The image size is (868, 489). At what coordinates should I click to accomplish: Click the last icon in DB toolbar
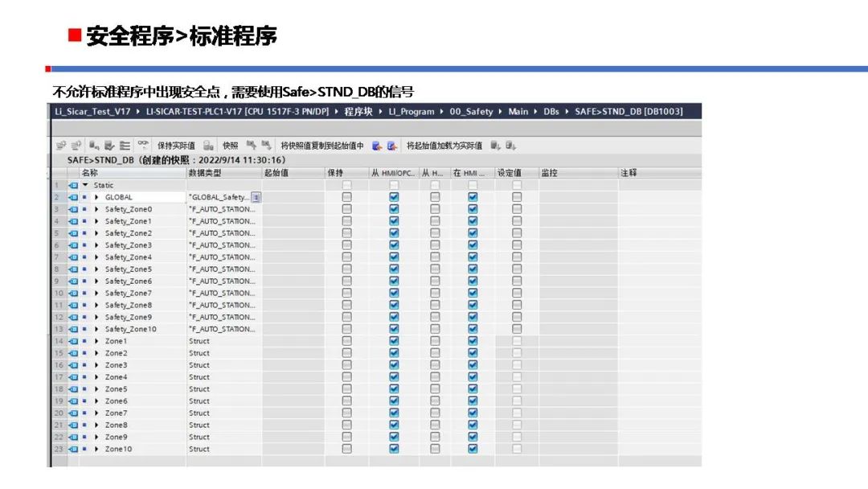coord(510,146)
